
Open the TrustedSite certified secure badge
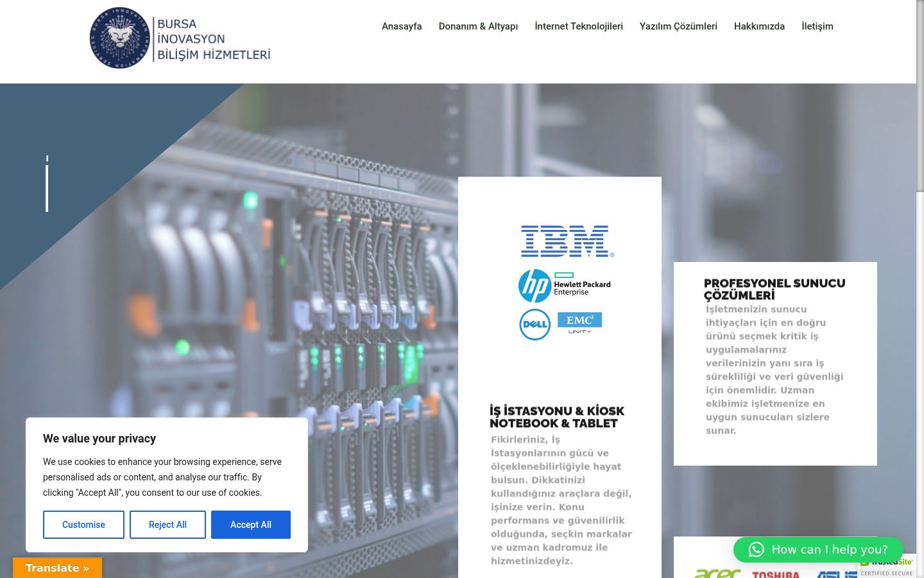pos(887,566)
